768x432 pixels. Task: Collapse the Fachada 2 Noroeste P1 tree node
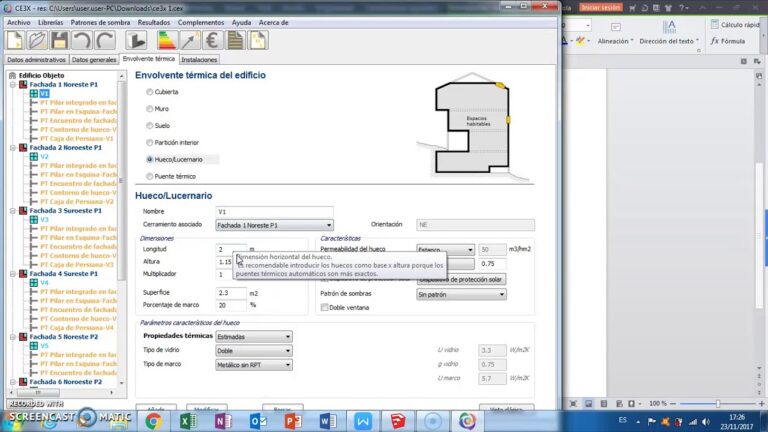point(12,147)
